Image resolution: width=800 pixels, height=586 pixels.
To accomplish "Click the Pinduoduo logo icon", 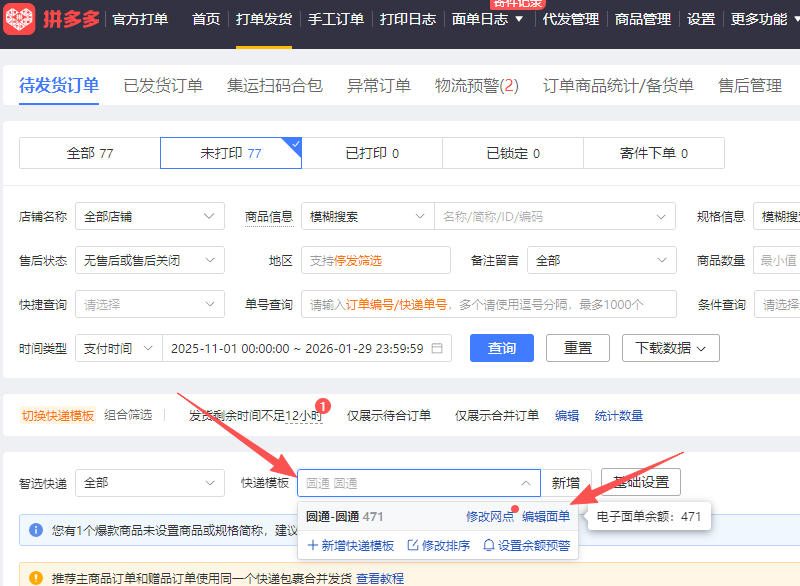I will (x=20, y=19).
